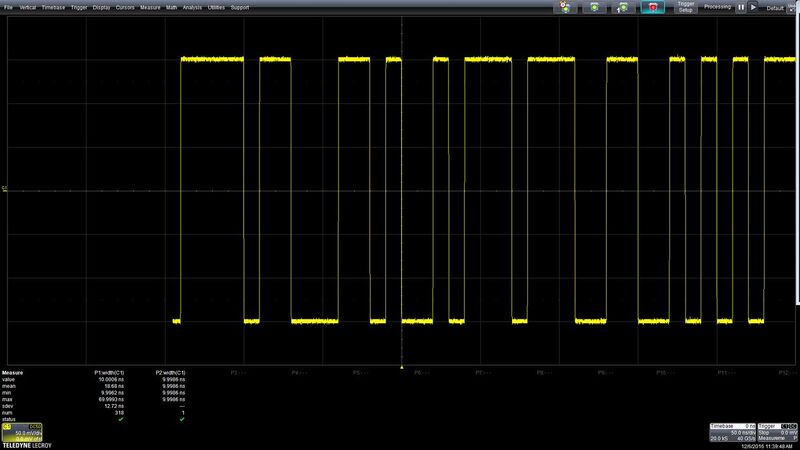The width and height of the screenshot is (800, 450).
Task: Click the C1 yellow channel badge
Action: [7, 427]
